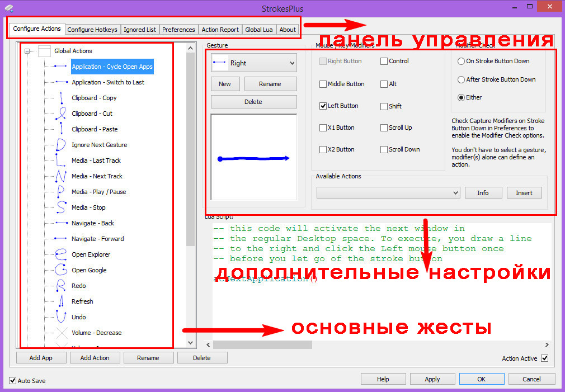Screen dimensions: 565x392
Task: Enable the X2 Button checkbox
Action: click(x=323, y=149)
